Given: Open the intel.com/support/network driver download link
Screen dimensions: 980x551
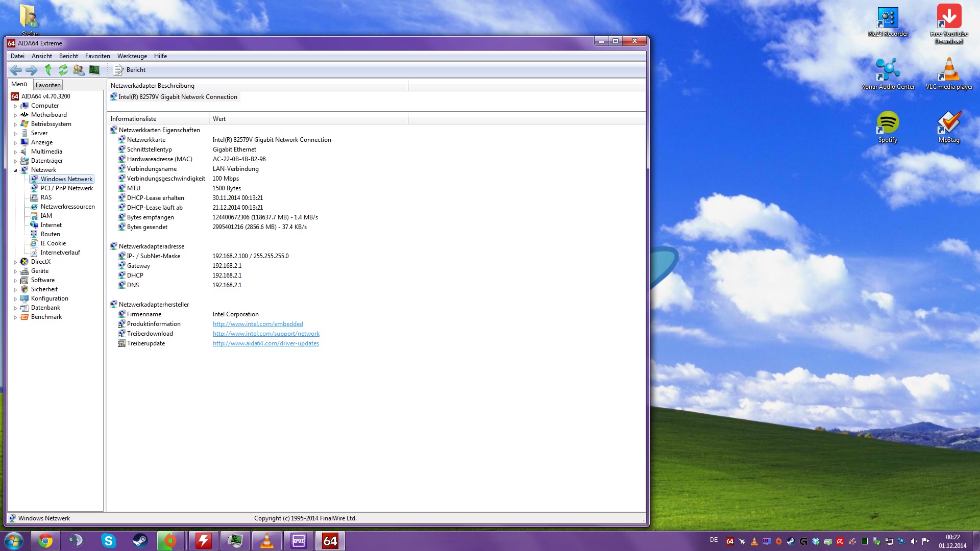Looking at the screenshot, I should [266, 334].
